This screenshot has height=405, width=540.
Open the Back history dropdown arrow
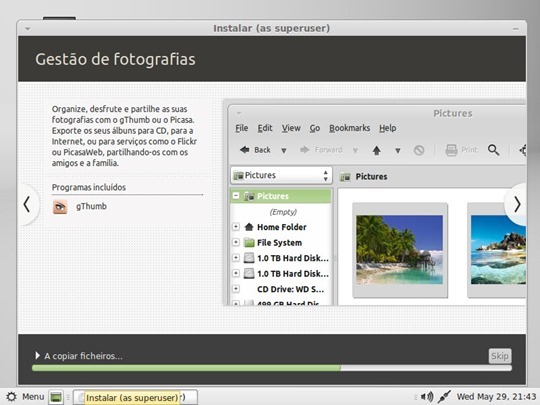coord(284,150)
